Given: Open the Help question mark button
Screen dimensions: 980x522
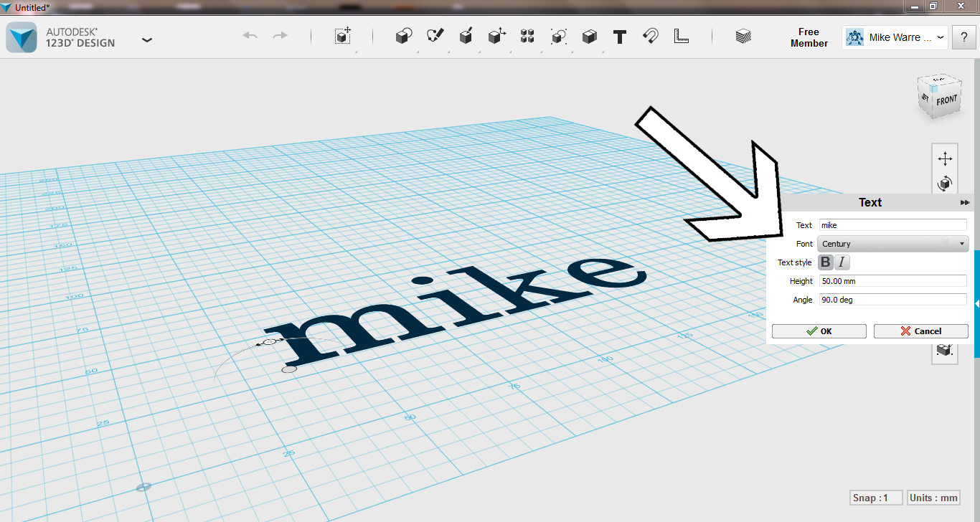Looking at the screenshot, I should click(x=963, y=37).
